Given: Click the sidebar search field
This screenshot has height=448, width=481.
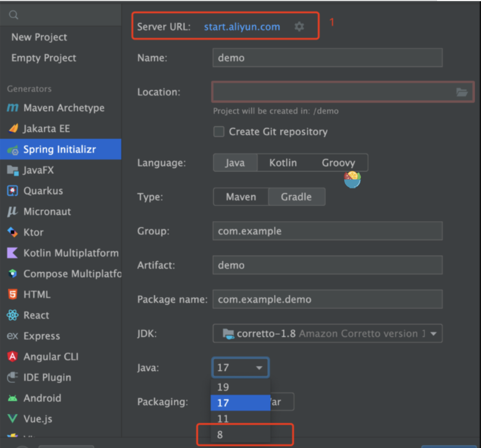Looking at the screenshot, I should [x=61, y=15].
